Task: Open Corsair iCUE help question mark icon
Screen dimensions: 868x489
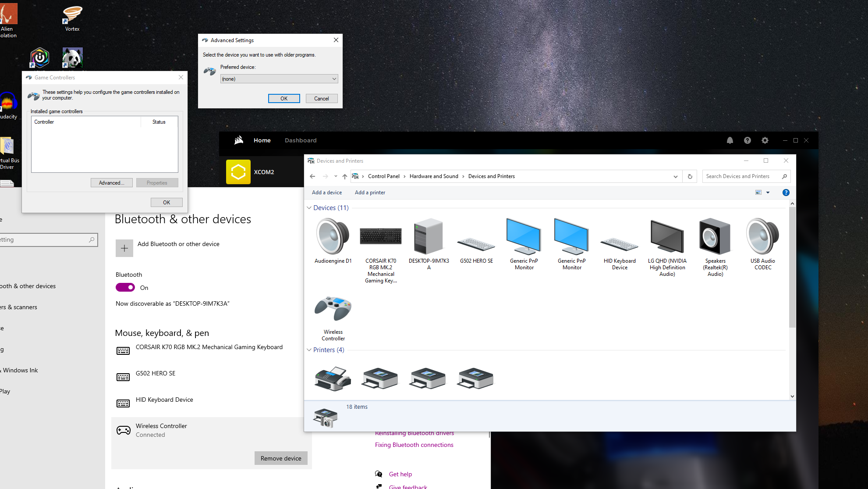Action: [x=748, y=140]
